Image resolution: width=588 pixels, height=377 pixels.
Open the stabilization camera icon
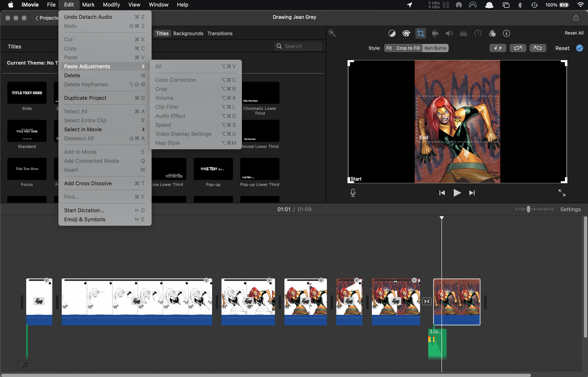pos(435,33)
